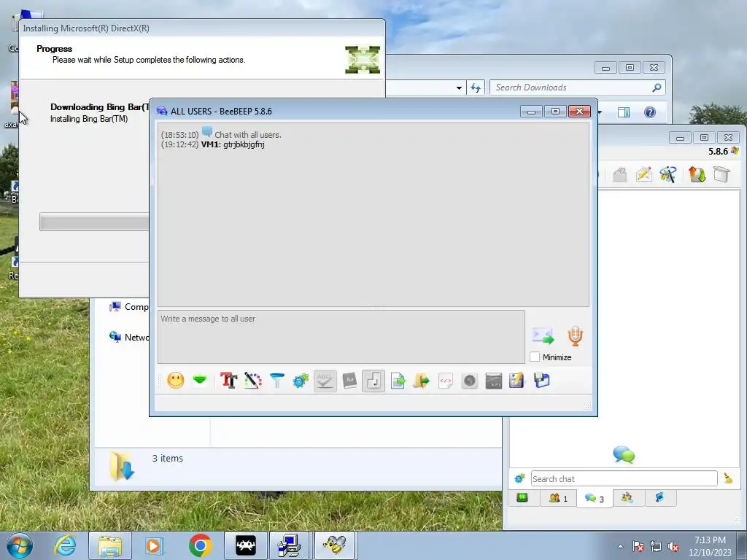The width and height of the screenshot is (747, 560).
Task: Send a file using the page arrow icon
Action: click(x=398, y=381)
